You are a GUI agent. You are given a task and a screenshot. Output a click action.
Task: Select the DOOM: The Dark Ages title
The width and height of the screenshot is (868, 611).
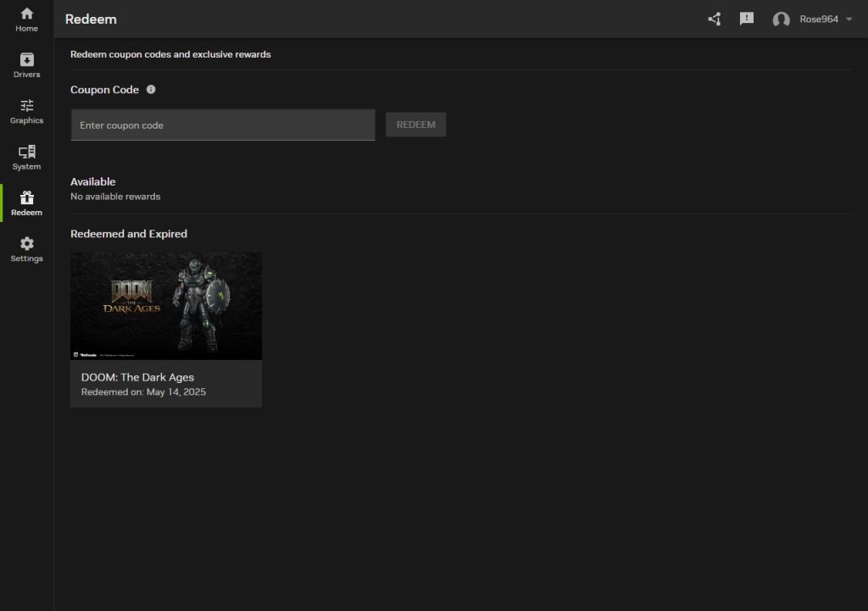137,377
